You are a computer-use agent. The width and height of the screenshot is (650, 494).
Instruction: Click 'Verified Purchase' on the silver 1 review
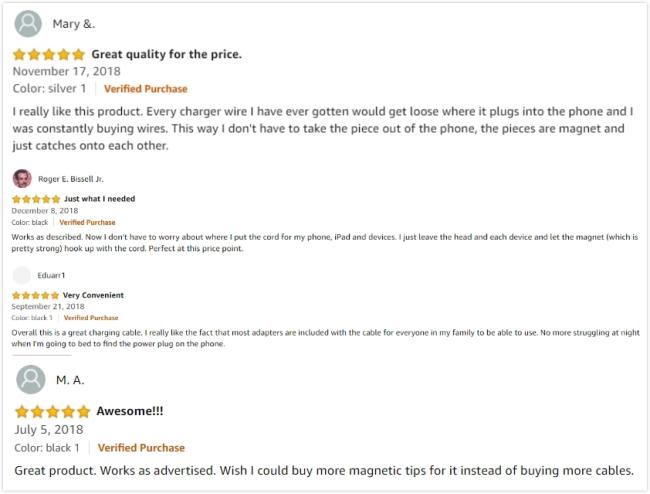tap(146, 89)
